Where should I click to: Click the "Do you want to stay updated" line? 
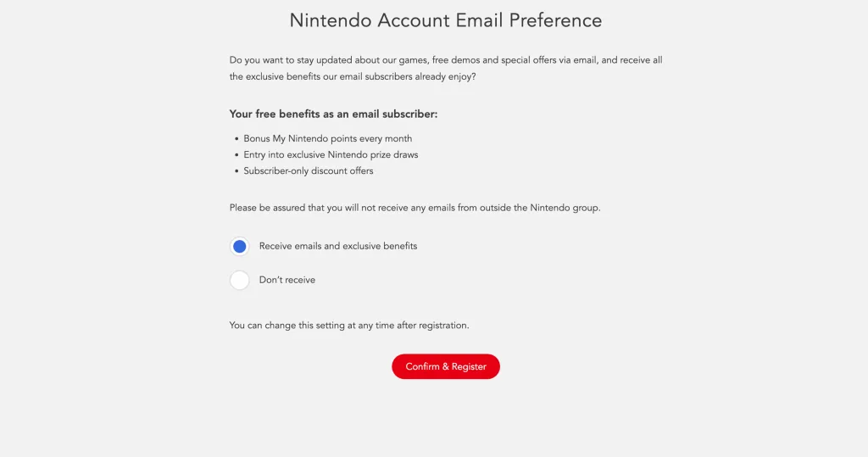point(446,60)
